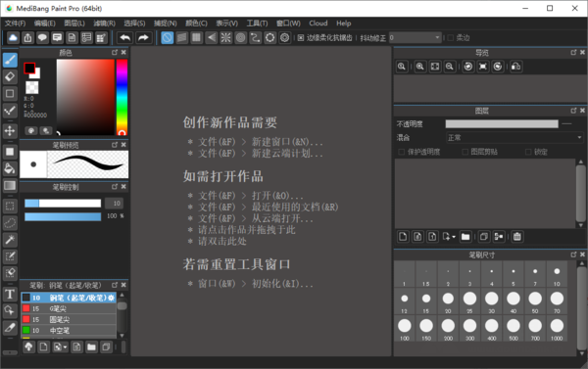The image size is (588, 369).
Task: Select the 圆笔尖 brush
Action: point(69,319)
